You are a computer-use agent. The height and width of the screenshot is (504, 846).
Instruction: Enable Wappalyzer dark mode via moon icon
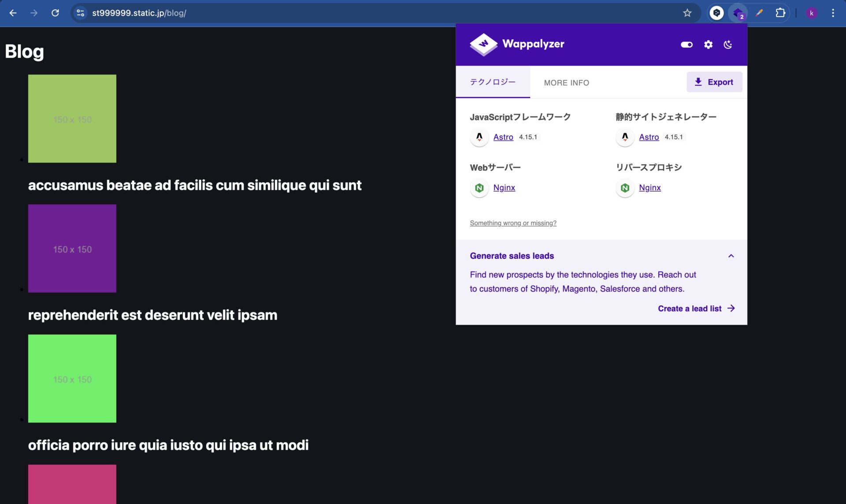[x=728, y=44]
